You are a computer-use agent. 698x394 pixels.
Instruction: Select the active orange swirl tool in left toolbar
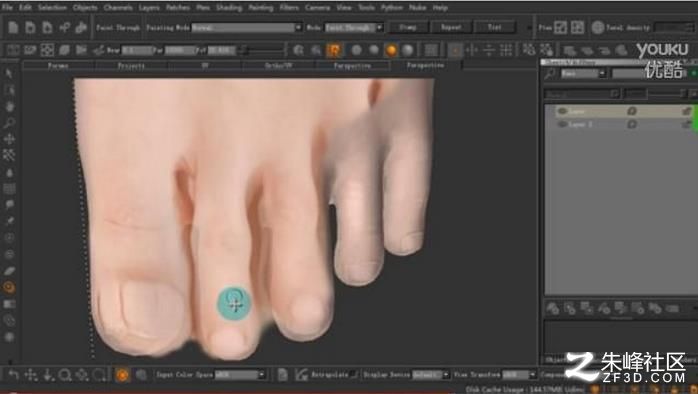click(x=9, y=287)
